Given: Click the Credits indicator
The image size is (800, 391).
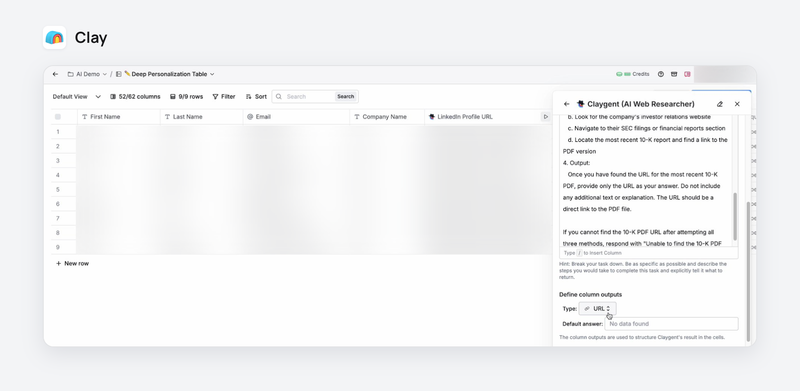Looking at the screenshot, I should point(633,74).
